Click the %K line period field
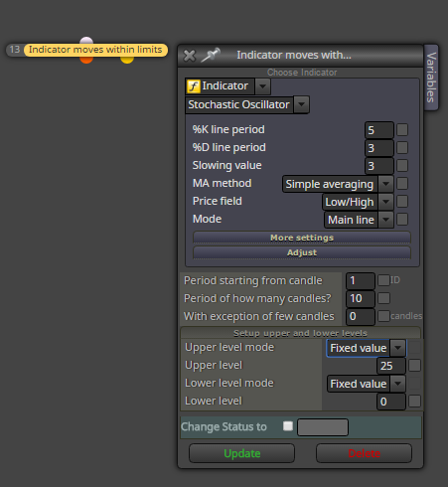Image resolution: width=448 pixels, height=487 pixels. pyautogui.click(x=379, y=130)
